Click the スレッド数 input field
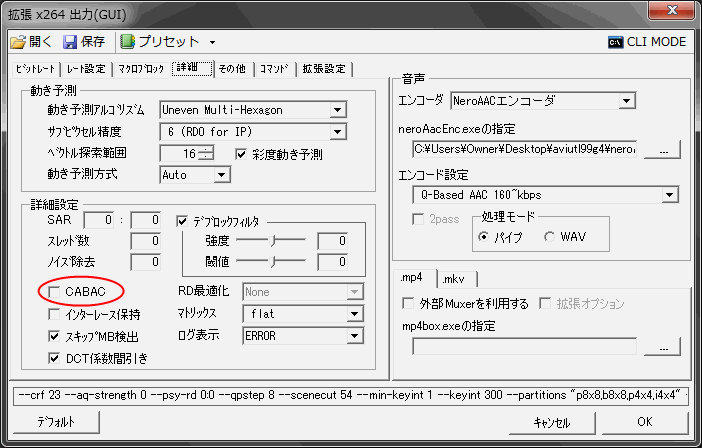The height and width of the screenshot is (448, 702). pos(146,241)
